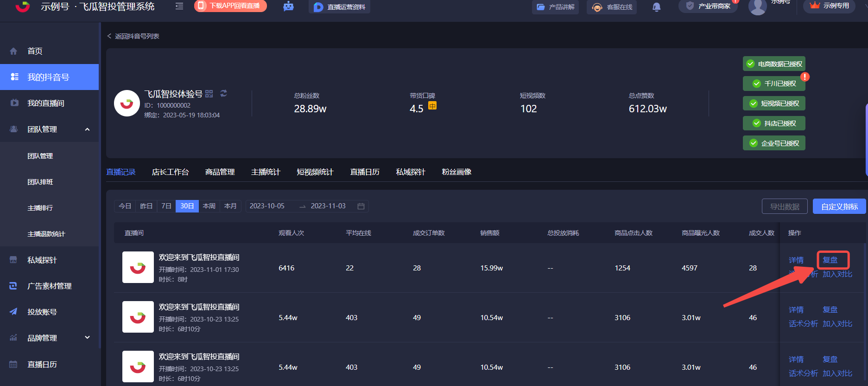Collapse sidebar via menu fold icon
Viewport: 868px width, 386px height.
(179, 6)
